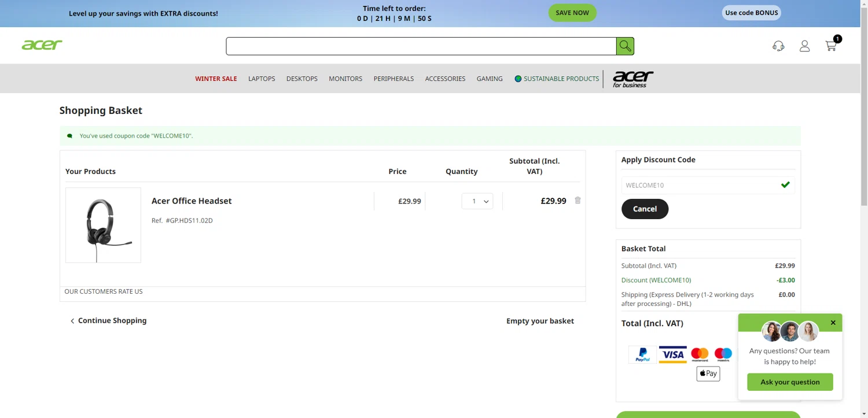This screenshot has width=868, height=418.
Task: Click Empty your basket link
Action: pyautogui.click(x=540, y=321)
